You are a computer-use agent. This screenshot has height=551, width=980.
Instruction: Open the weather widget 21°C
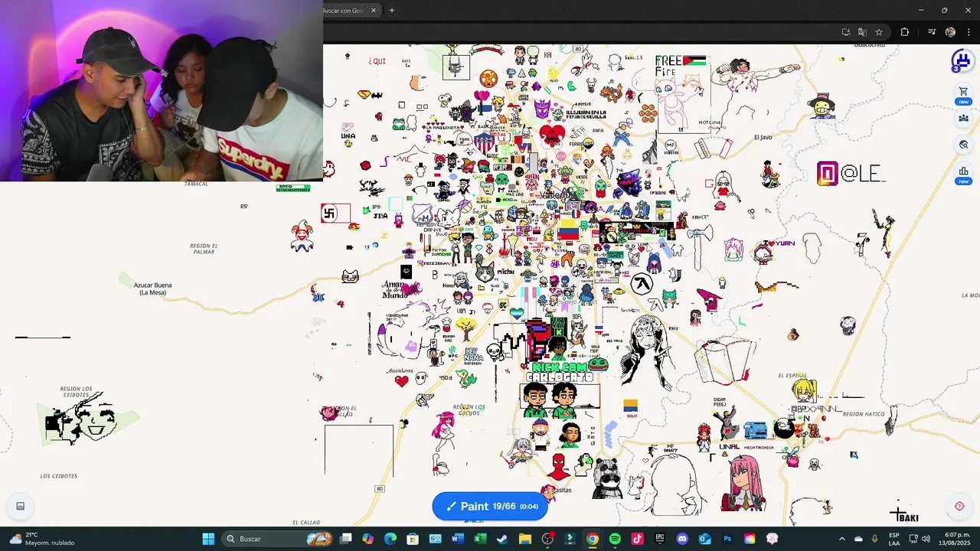[42, 539]
